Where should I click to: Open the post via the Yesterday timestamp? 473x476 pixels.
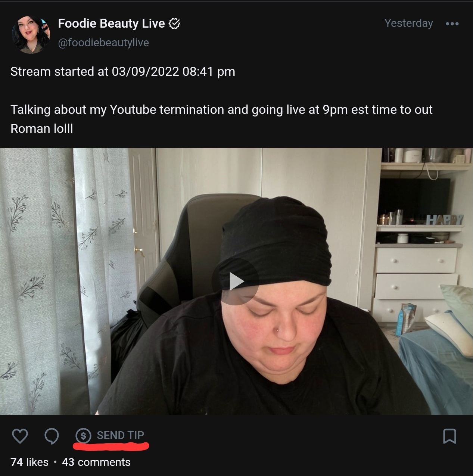click(x=408, y=23)
